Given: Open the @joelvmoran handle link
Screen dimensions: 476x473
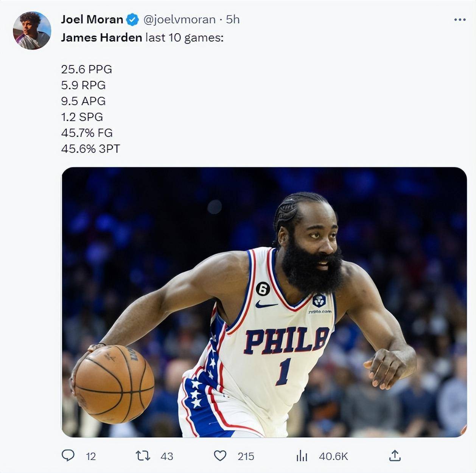Looking at the screenshot, I should tap(179, 20).
